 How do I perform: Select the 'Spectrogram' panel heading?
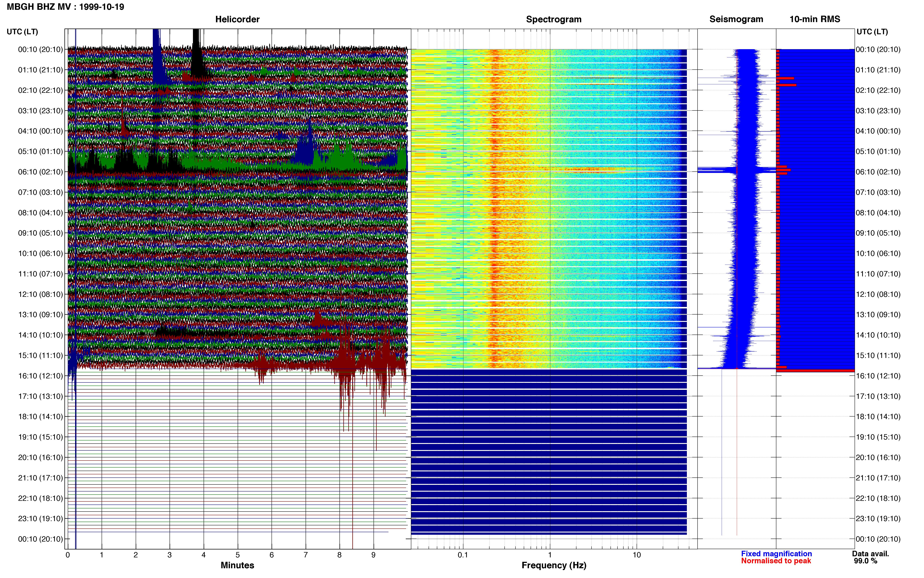(554, 19)
